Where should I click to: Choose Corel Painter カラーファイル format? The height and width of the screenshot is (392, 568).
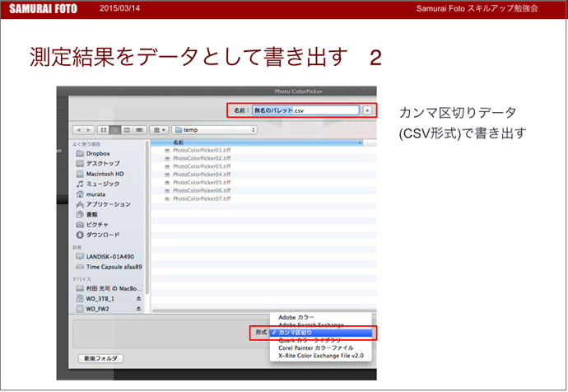pyautogui.click(x=320, y=348)
